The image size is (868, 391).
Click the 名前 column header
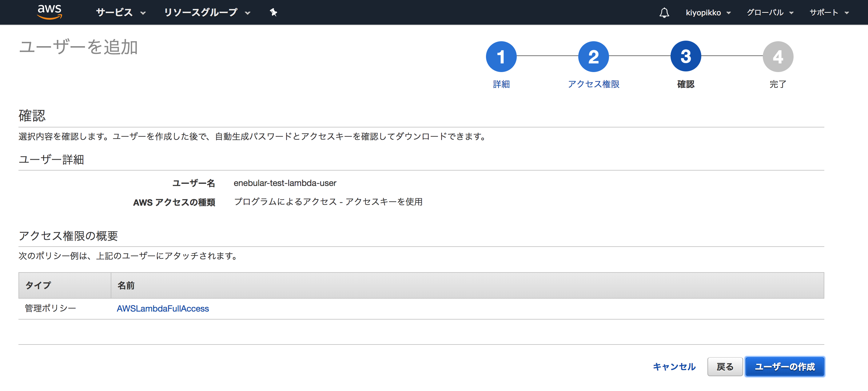[126, 285]
